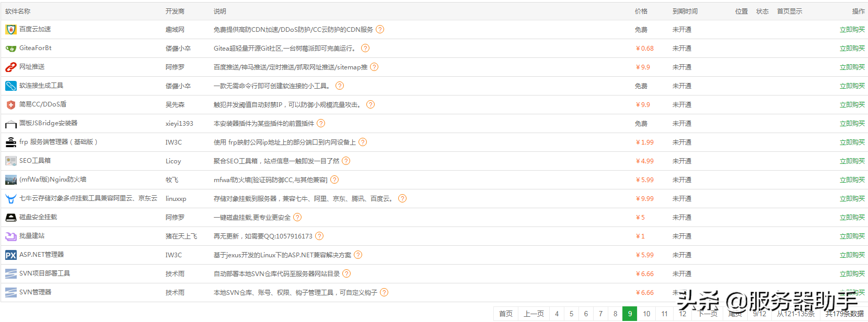Screen dimensions: 868x322
Task: Buy 磁盘安全挂载 via 立即购买
Action: point(852,218)
